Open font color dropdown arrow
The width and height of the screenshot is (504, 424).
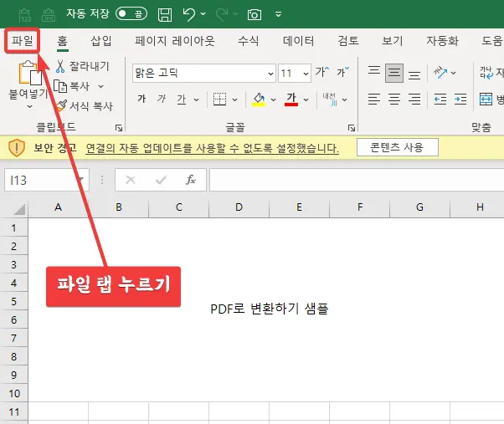[x=306, y=100]
